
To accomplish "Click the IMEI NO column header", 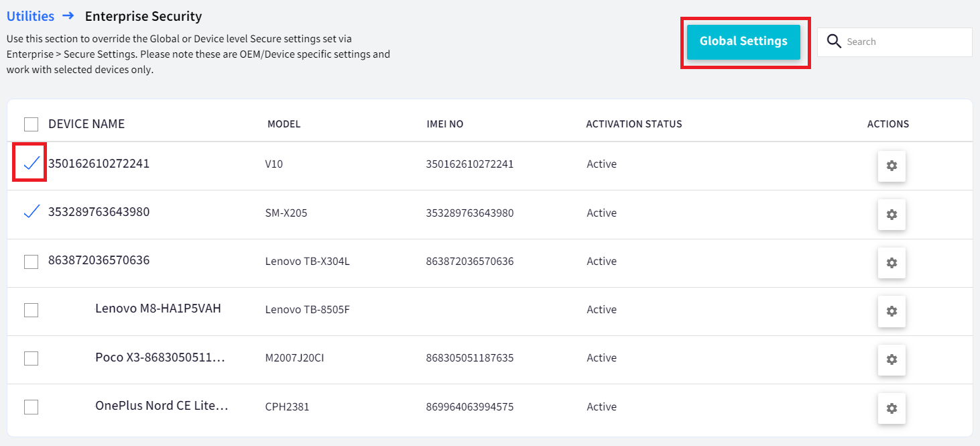I will pos(445,124).
